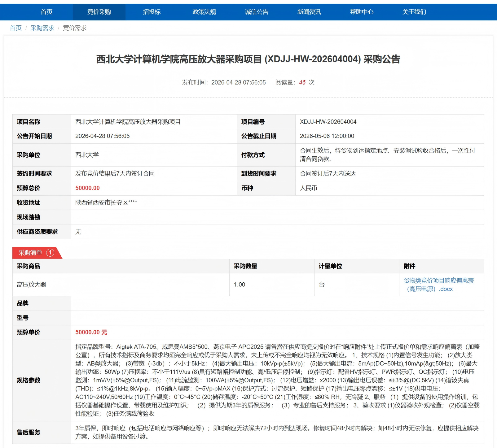Image resolution: width=497 pixels, height=448 pixels.
Task: Click the red read count number 46
Action: pos(302,82)
